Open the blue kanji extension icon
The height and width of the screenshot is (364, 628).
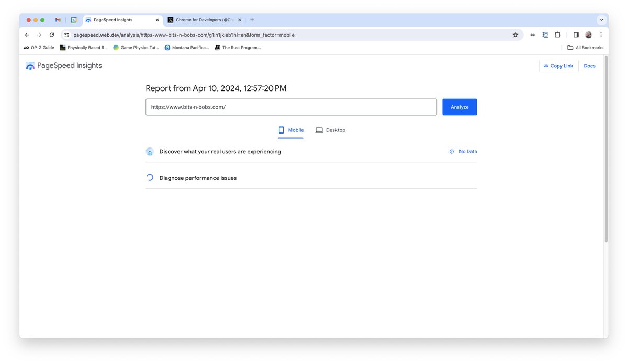[545, 35]
